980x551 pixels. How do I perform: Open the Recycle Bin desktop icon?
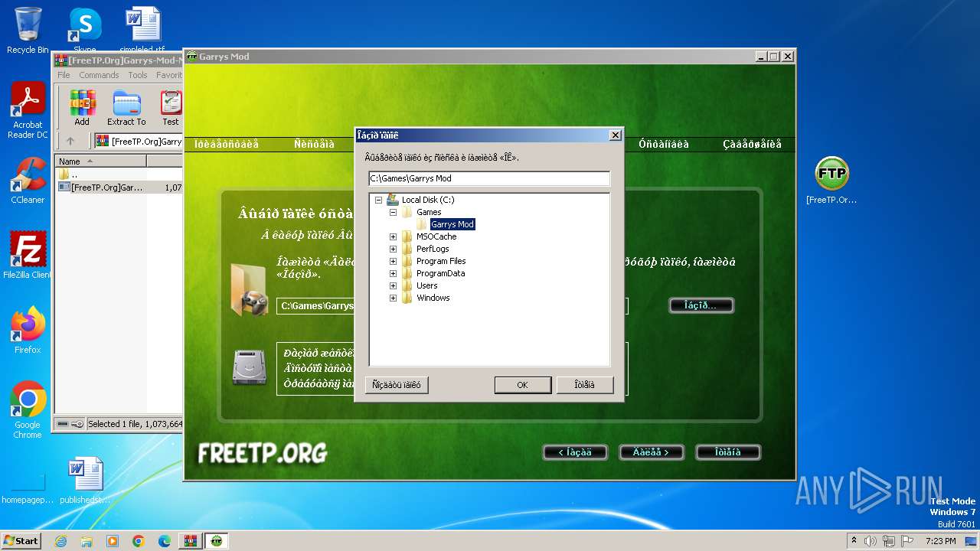click(28, 31)
